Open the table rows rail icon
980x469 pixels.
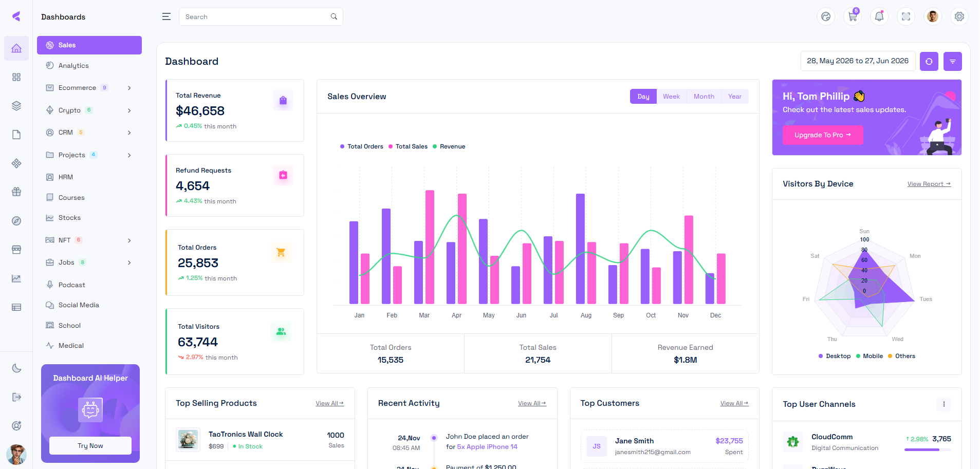16,307
